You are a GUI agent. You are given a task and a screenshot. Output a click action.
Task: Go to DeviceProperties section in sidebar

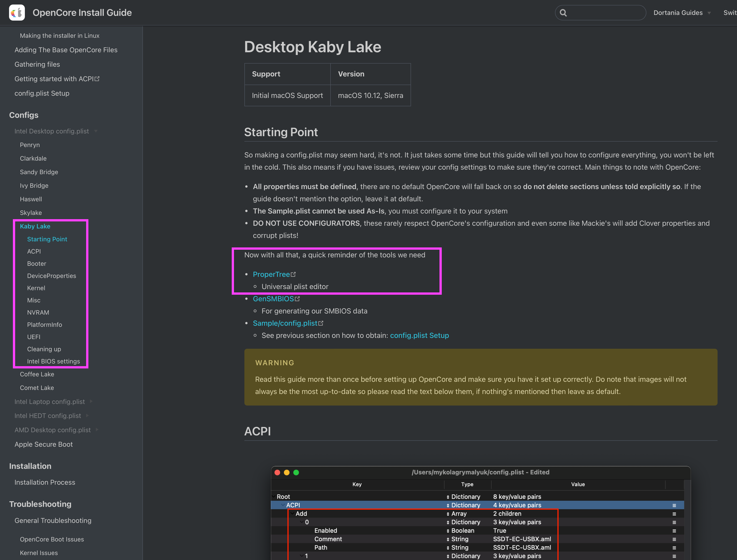click(52, 276)
